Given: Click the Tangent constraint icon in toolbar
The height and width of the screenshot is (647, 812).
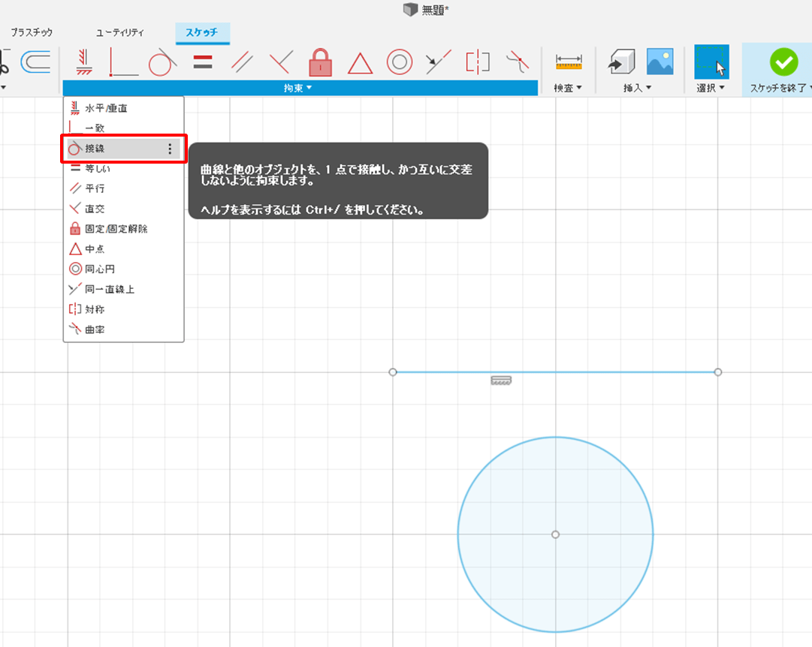Looking at the screenshot, I should click(x=162, y=62).
